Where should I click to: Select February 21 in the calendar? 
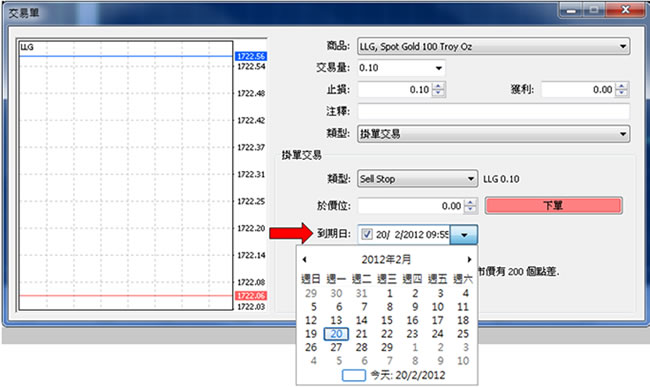[361, 334]
